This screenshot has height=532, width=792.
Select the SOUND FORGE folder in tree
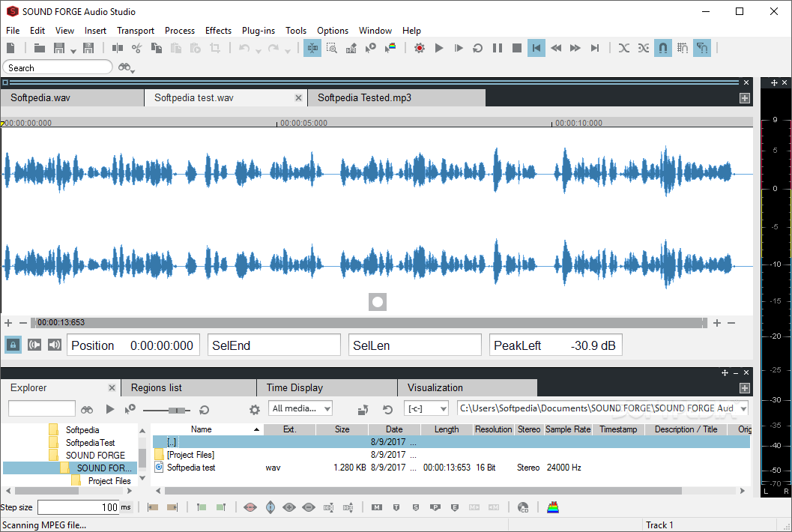click(x=95, y=456)
